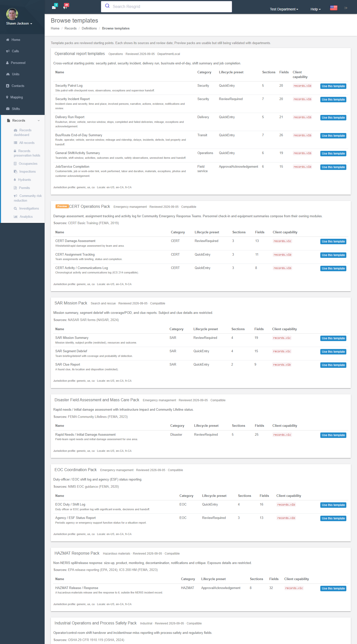Go to Definitions breadcrumb link
Screen dimensions: 357x644
tap(89, 28)
